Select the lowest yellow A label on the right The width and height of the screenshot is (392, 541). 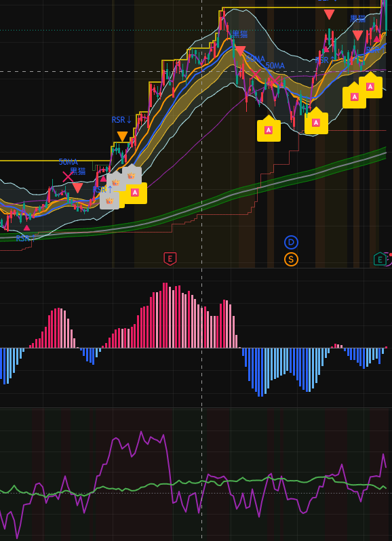(x=269, y=129)
